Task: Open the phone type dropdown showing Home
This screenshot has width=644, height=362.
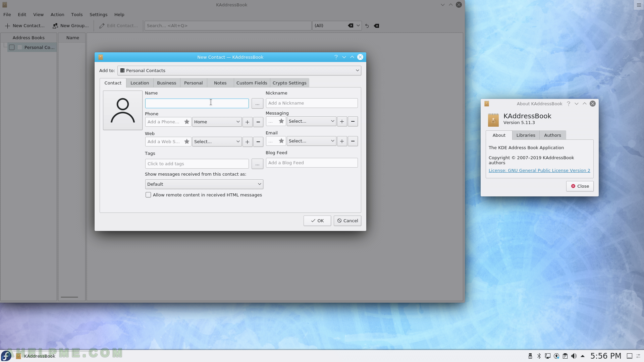Action: (x=217, y=122)
